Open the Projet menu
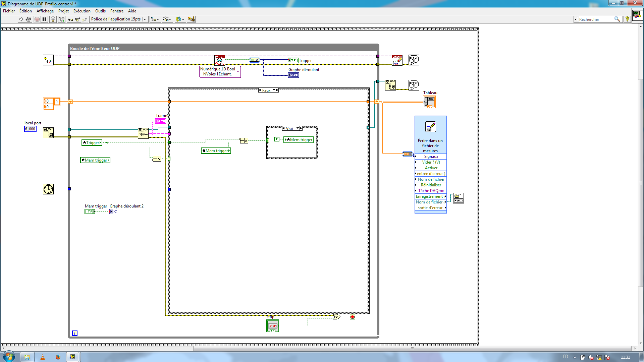Viewport: 644px width, 362px height. 63,11
